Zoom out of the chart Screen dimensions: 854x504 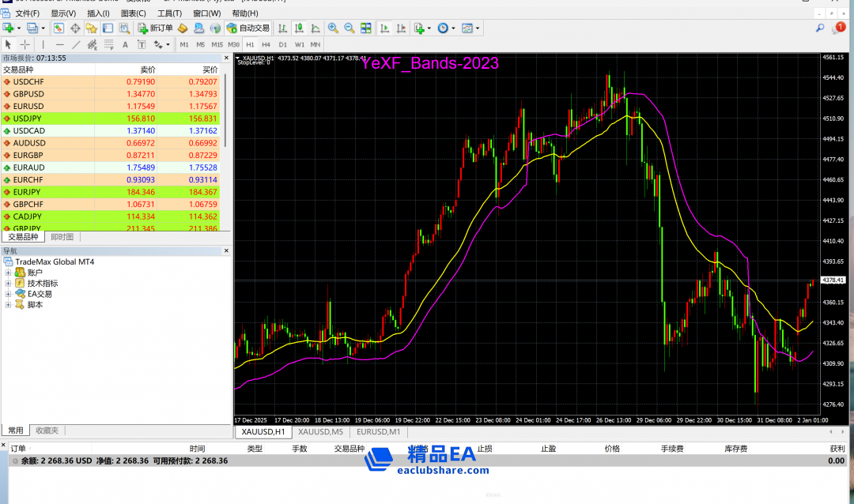click(x=349, y=28)
